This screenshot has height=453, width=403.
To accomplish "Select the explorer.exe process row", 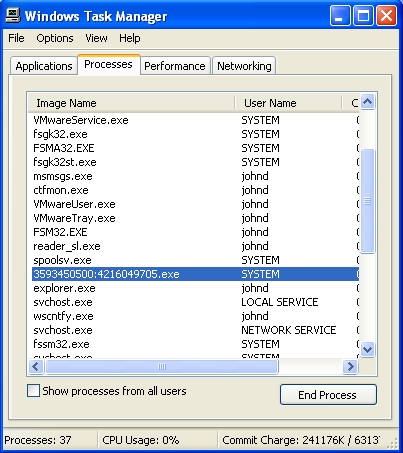I will (195, 288).
